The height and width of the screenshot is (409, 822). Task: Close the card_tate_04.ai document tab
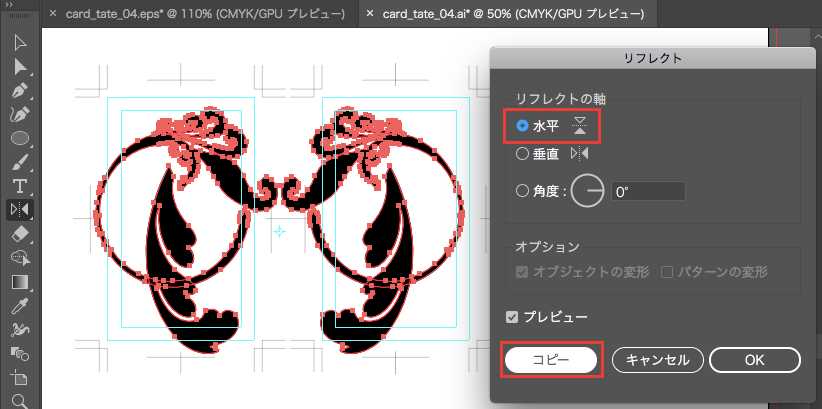[371, 15]
